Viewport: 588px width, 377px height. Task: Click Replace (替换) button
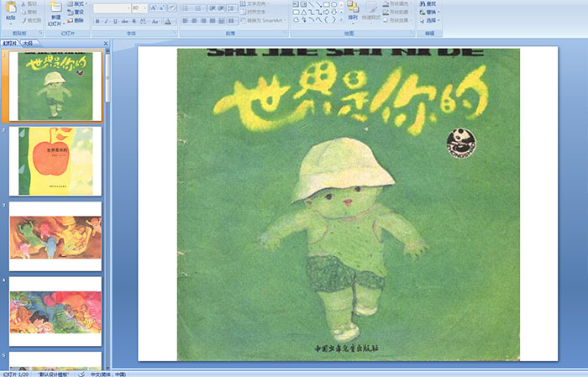[x=430, y=12]
